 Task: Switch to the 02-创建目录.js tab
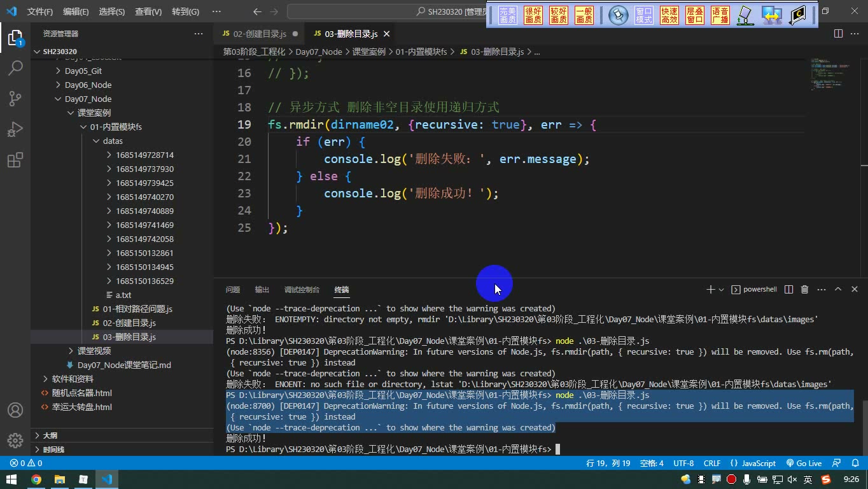point(259,34)
